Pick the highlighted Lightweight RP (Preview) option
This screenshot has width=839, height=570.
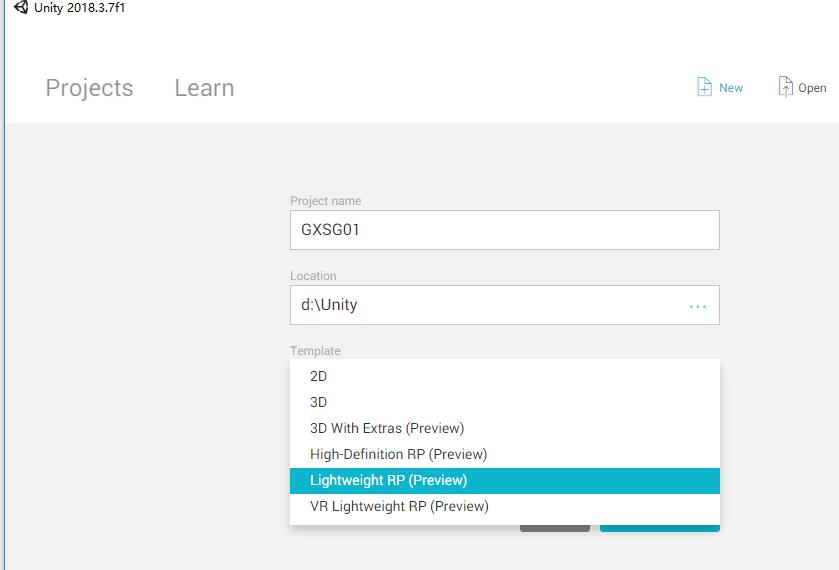point(505,480)
